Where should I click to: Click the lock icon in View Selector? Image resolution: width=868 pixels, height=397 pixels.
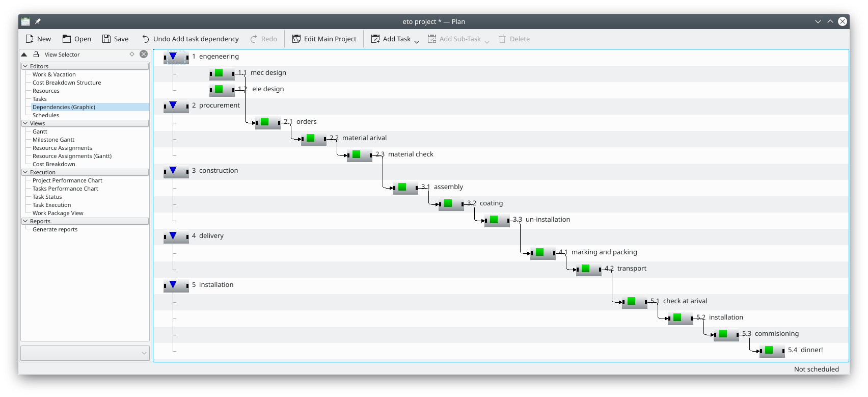[x=36, y=54]
